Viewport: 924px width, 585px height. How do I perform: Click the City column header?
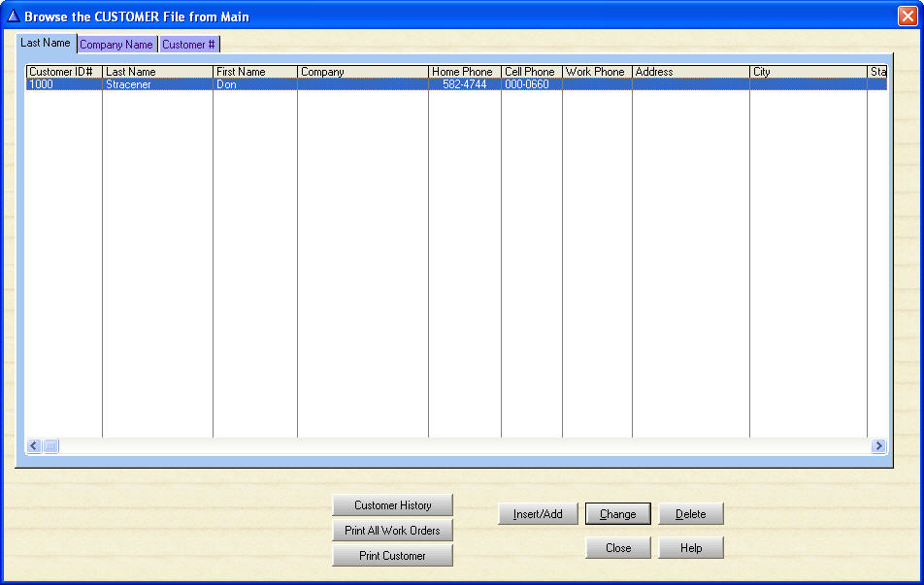point(808,72)
